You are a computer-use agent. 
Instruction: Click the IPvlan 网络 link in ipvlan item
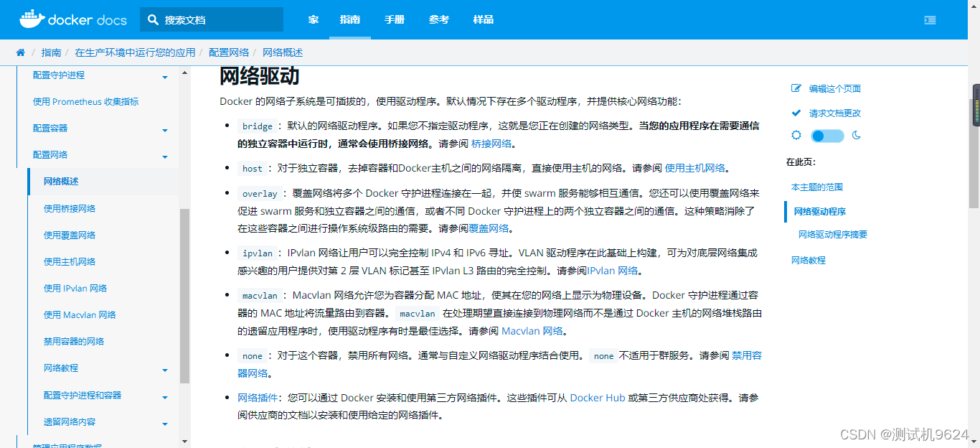point(613,271)
